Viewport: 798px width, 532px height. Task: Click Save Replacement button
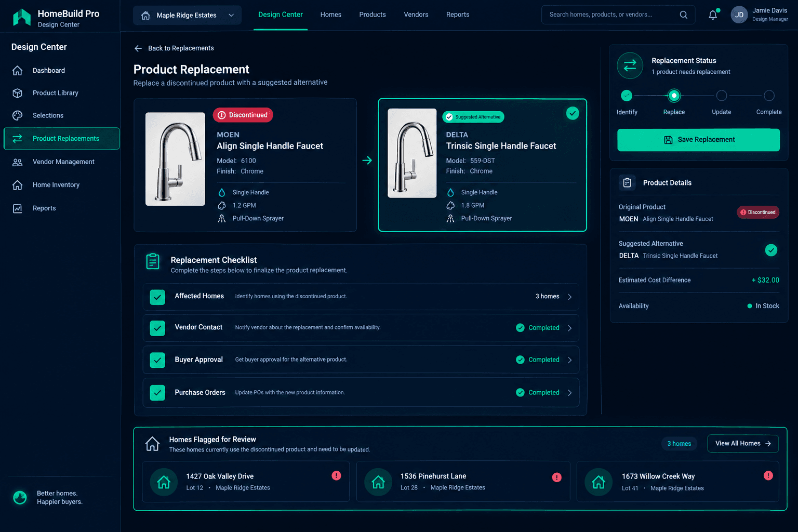(x=698, y=140)
